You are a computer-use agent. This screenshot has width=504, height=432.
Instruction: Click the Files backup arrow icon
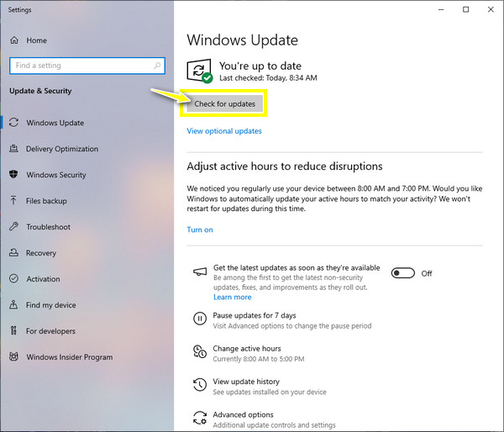click(x=13, y=201)
